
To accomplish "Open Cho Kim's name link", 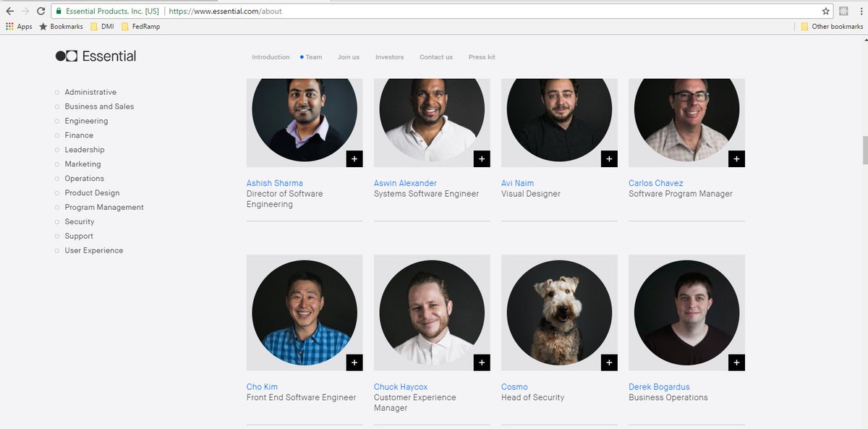I will (x=262, y=387).
